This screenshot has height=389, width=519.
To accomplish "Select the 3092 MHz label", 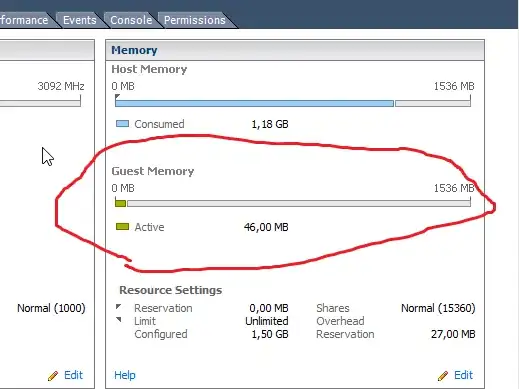I will click(61, 86).
